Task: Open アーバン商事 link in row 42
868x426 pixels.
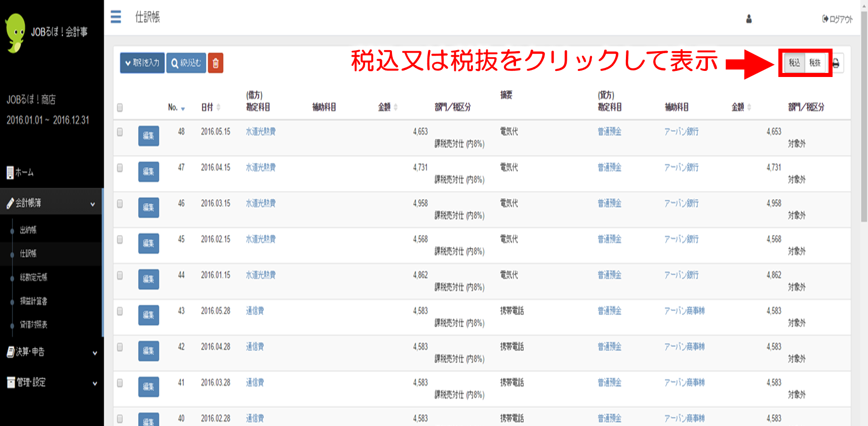Action: click(x=684, y=347)
